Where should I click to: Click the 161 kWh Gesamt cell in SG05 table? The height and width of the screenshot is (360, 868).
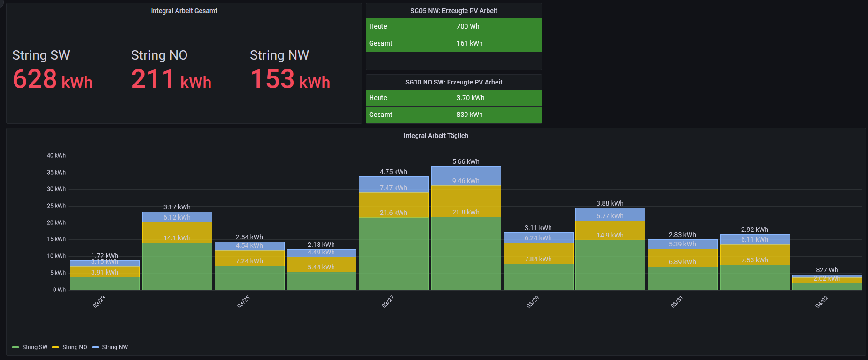(469, 43)
